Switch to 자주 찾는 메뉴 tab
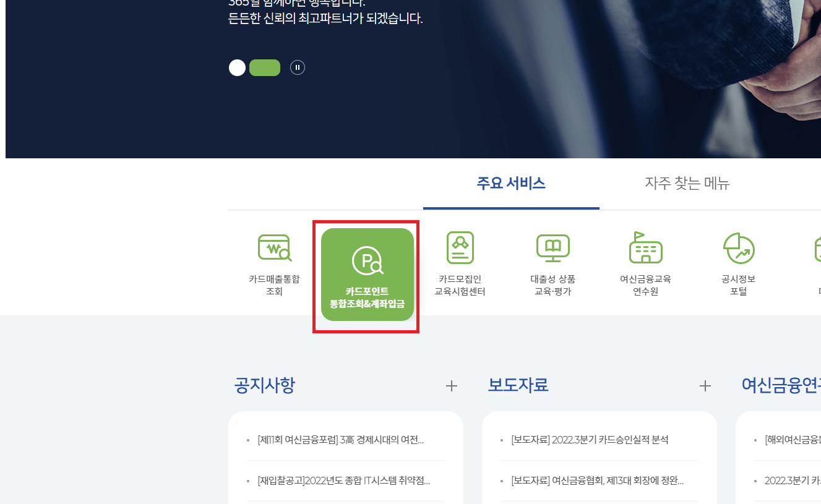Image resolution: width=821 pixels, height=504 pixels. [x=687, y=184]
